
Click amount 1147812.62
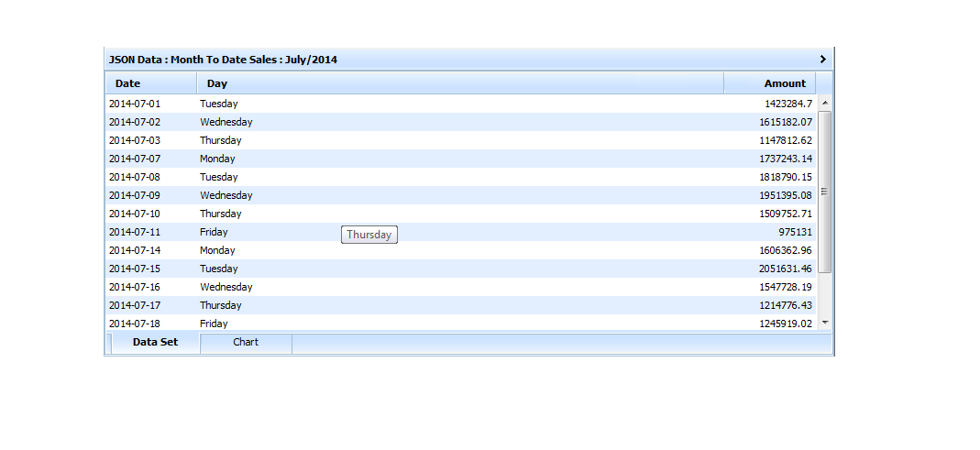pos(786,140)
